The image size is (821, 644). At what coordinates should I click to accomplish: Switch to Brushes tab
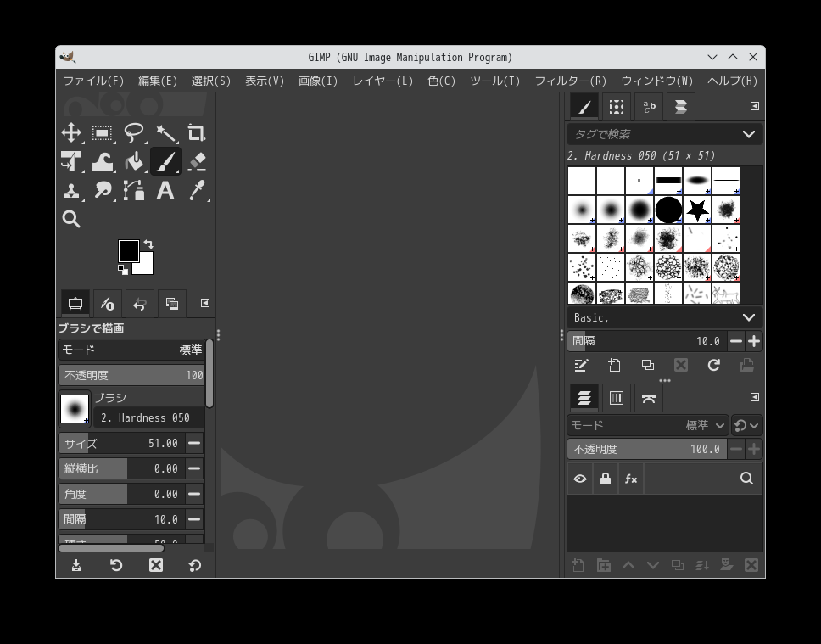pyautogui.click(x=584, y=107)
